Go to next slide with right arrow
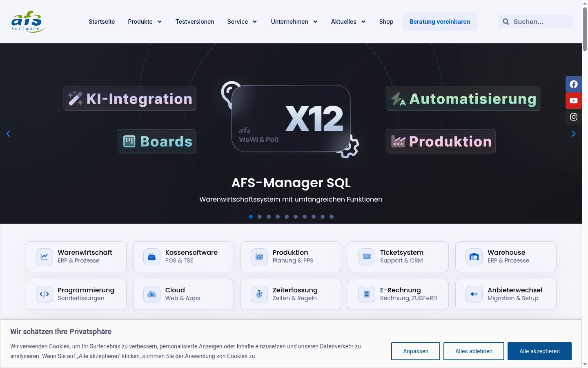588x368 pixels. (x=573, y=134)
